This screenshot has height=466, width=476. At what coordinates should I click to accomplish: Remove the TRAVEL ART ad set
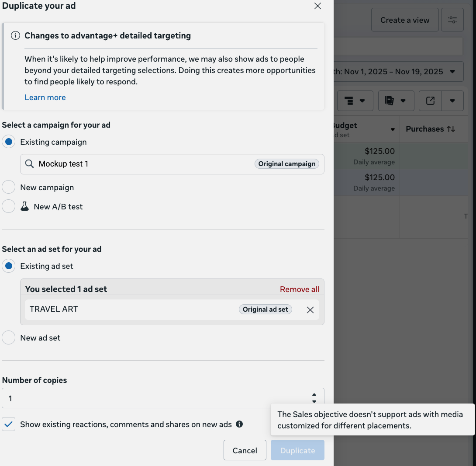point(310,310)
